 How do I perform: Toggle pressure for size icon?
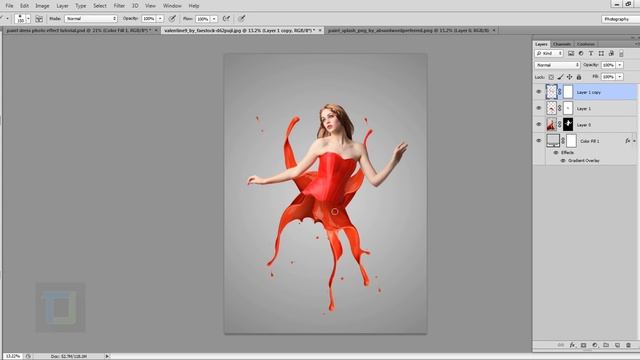(x=242, y=18)
